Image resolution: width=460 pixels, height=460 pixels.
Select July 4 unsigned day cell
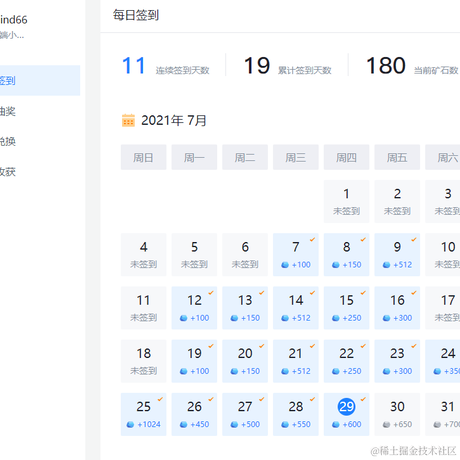point(144,255)
